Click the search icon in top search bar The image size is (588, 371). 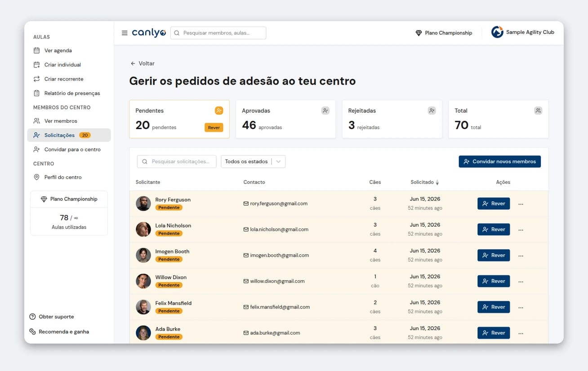[x=177, y=33]
